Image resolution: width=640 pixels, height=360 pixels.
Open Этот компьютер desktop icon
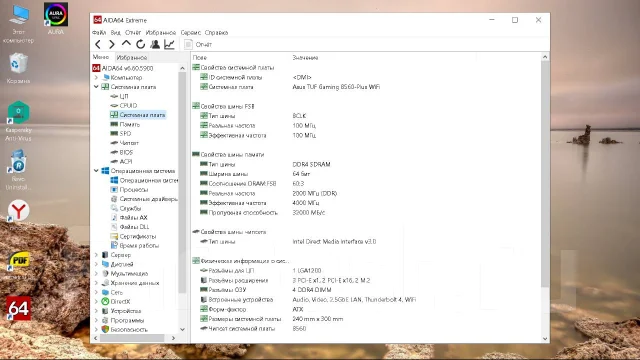pyautogui.click(x=18, y=23)
